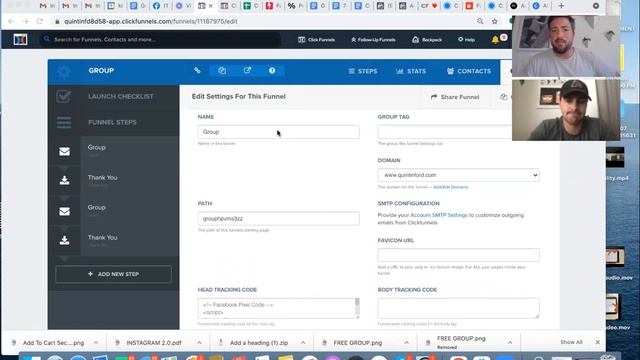The width and height of the screenshot is (640, 360).
Task: Click the funnel link icon in header
Action: [x=197, y=71]
